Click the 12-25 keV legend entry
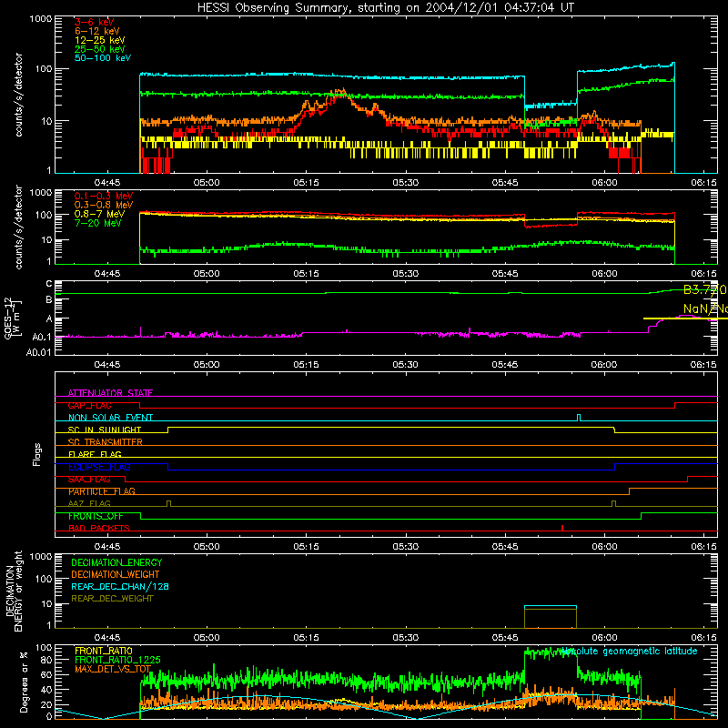The height and width of the screenshot is (728, 728). pos(100,40)
